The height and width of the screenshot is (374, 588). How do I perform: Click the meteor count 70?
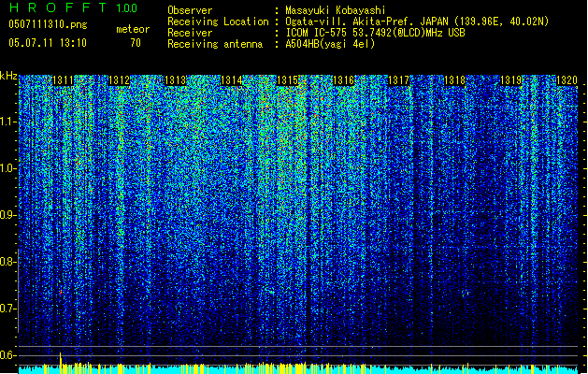[136, 43]
